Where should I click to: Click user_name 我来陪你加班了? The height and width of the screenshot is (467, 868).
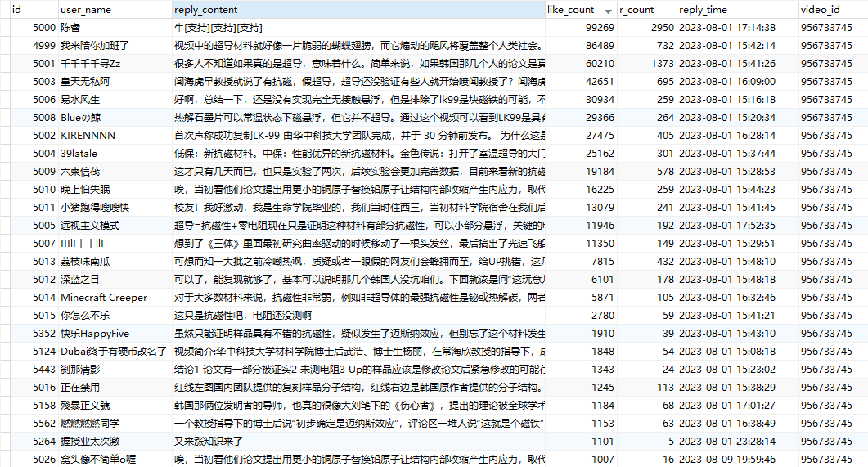95,45
